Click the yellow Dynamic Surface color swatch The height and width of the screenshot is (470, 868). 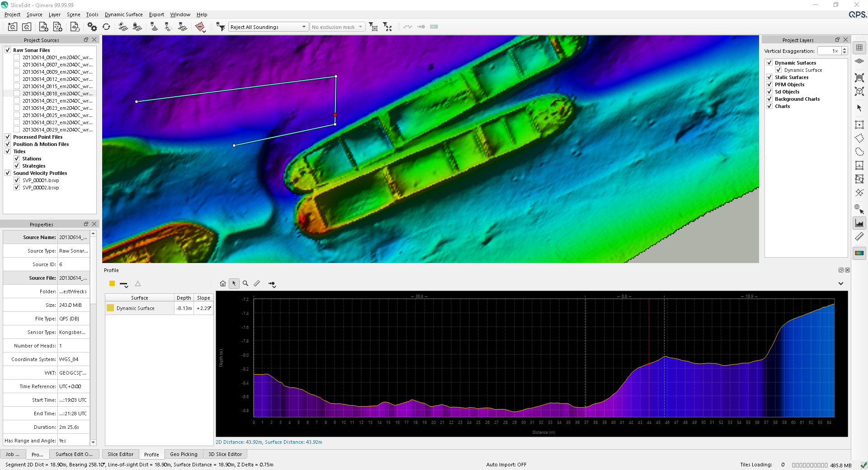click(x=110, y=308)
